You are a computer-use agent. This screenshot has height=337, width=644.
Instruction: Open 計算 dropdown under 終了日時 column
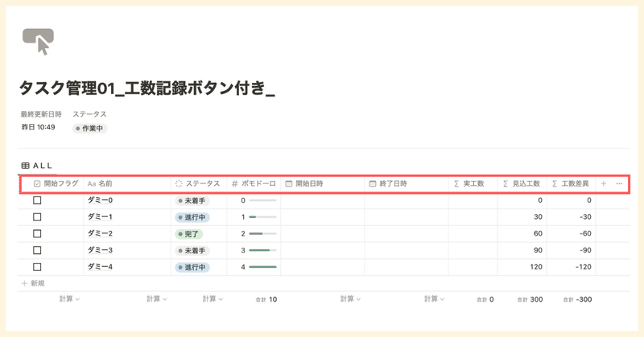tap(435, 299)
